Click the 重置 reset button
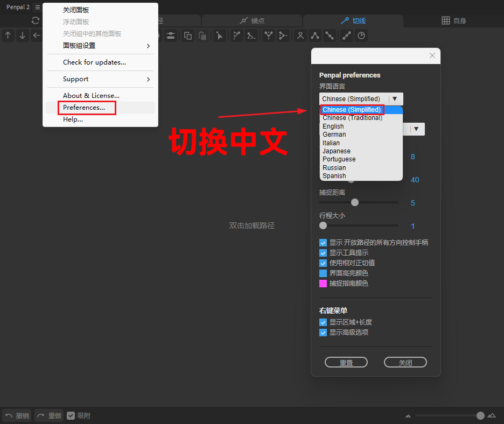 point(346,362)
